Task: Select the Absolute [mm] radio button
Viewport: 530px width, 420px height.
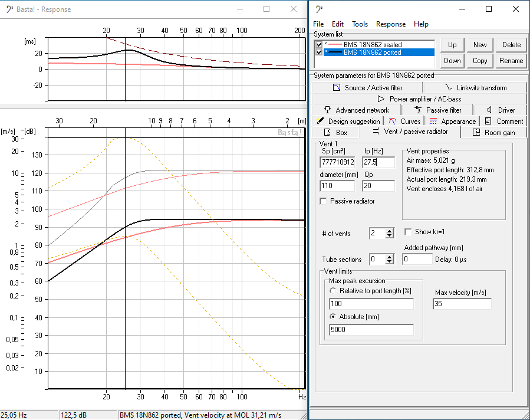Action: (x=333, y=317)
